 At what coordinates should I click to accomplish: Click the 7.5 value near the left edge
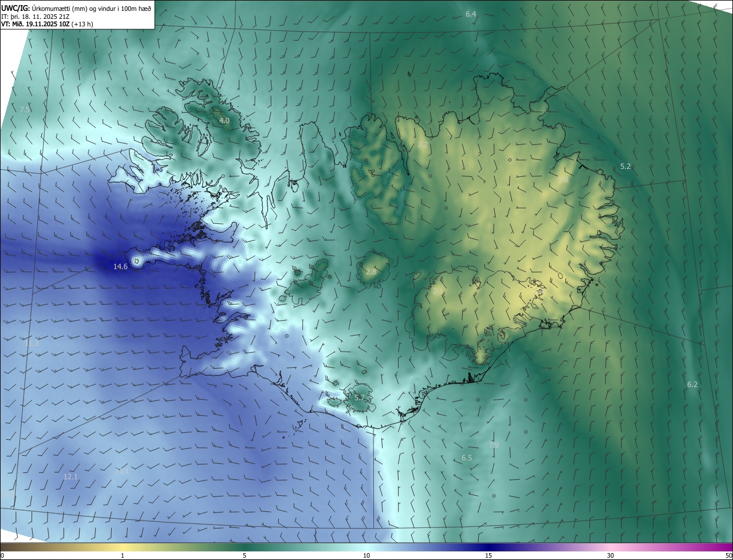pyautogui.click(x=25, y=109)
